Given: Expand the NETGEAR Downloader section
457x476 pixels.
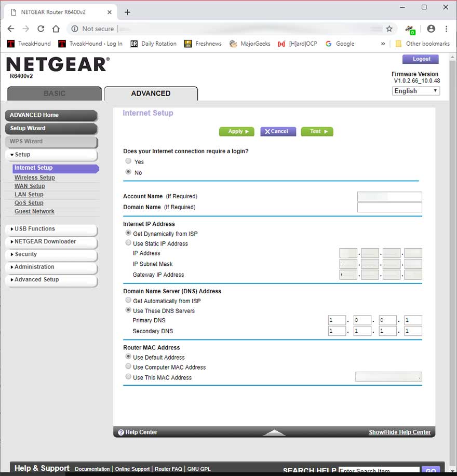Looking at the screenshot, I should 51,242.
